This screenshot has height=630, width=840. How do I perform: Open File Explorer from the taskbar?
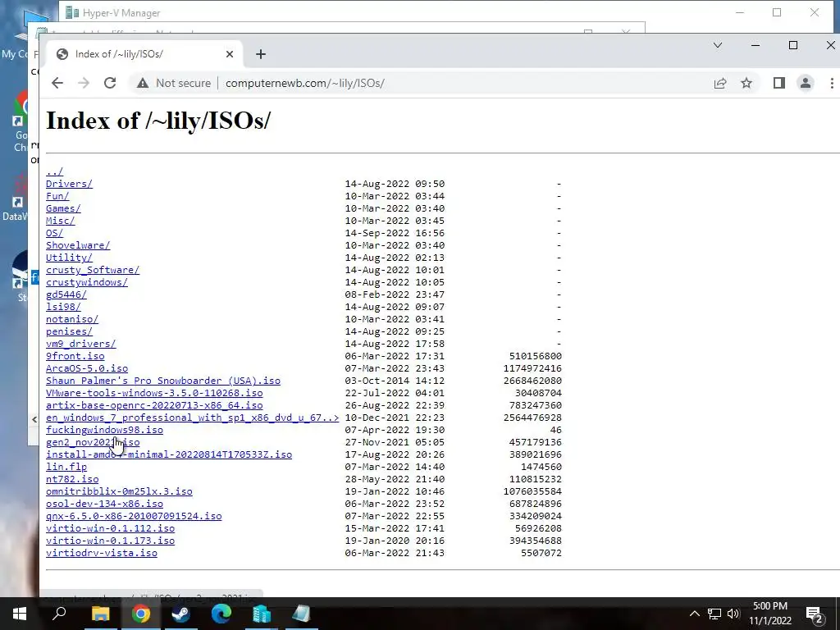100,614
